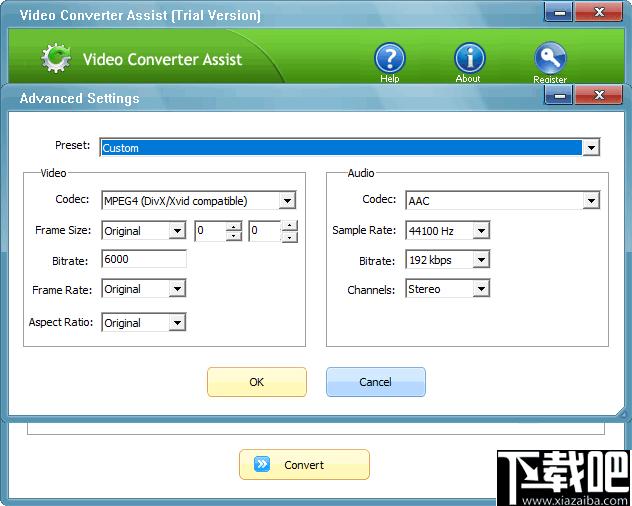Increase the frame width spinner value

pos(234,226)
